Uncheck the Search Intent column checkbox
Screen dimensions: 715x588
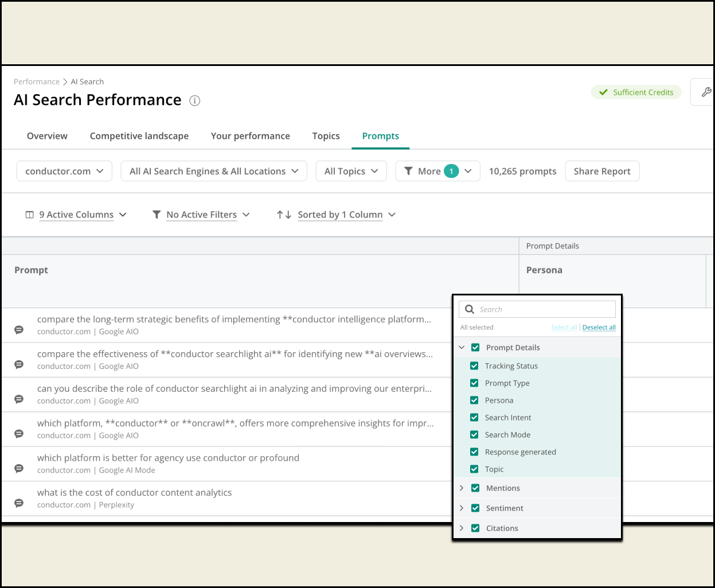[474, 418]
